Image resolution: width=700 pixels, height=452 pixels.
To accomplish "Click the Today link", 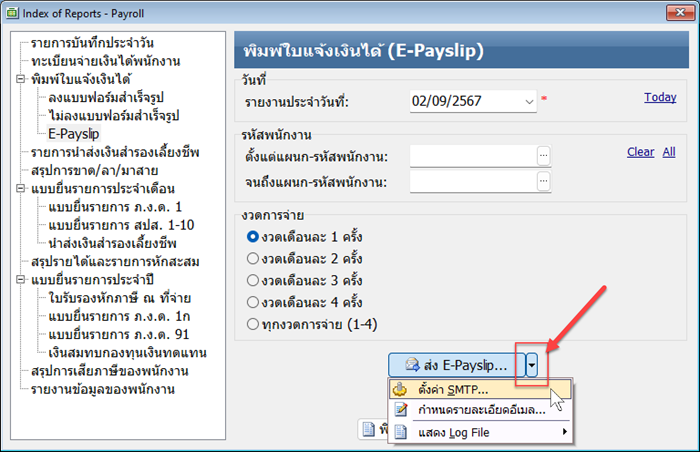I will [660, 97].
